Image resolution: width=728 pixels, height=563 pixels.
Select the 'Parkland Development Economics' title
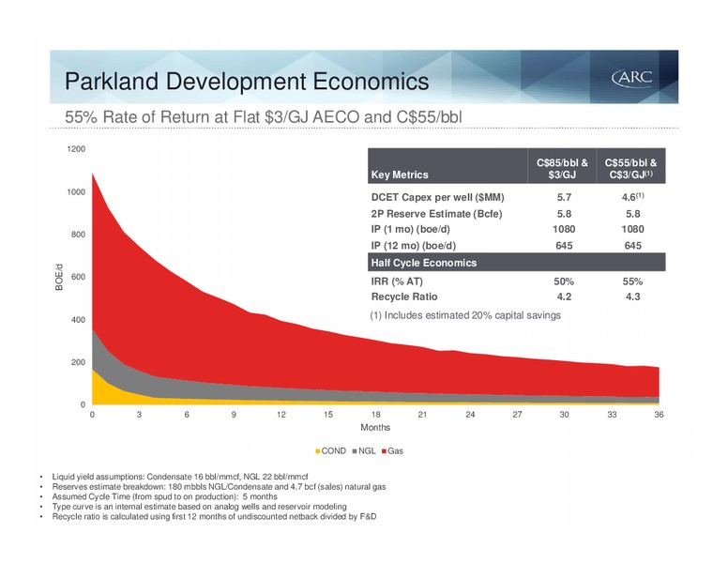click(247, 82)
